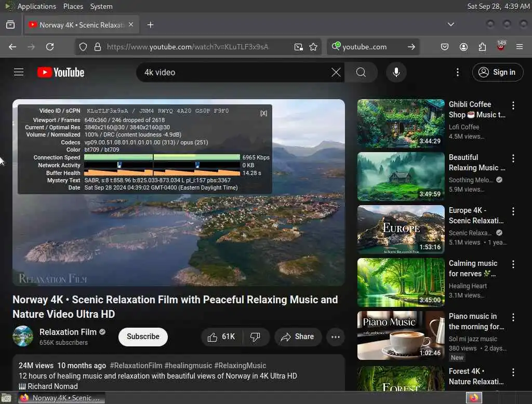Reload the page

tap(50, 47)
